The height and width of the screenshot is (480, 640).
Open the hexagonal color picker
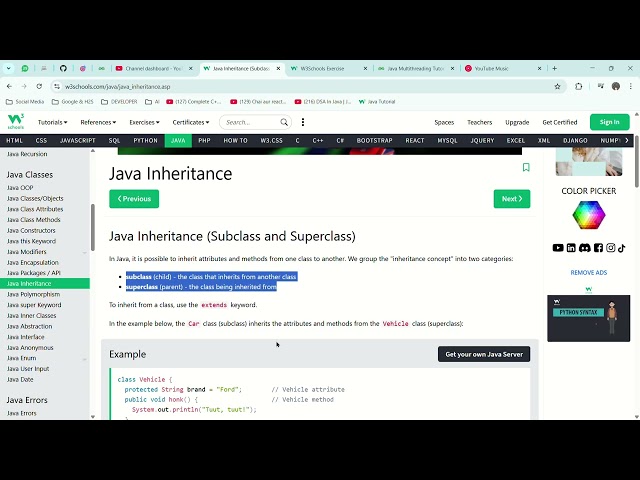[589, 215]
